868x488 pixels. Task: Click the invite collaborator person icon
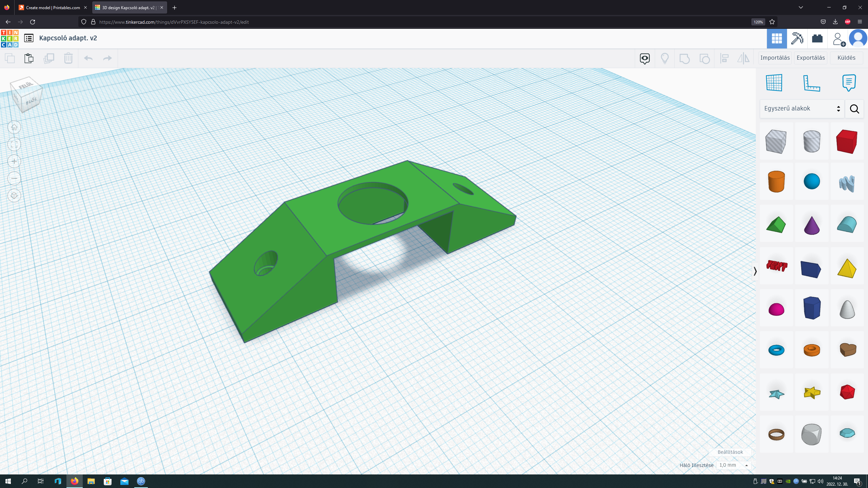(838, 39)
